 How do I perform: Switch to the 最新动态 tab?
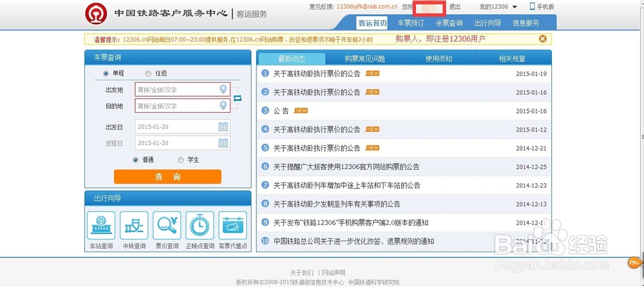click(x=292, y=59)
